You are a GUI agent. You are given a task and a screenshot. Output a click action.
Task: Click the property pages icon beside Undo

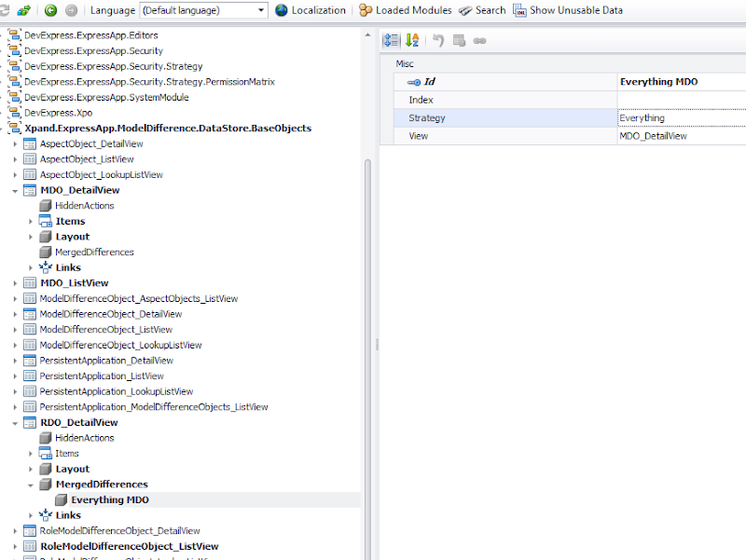coord(459,40)
